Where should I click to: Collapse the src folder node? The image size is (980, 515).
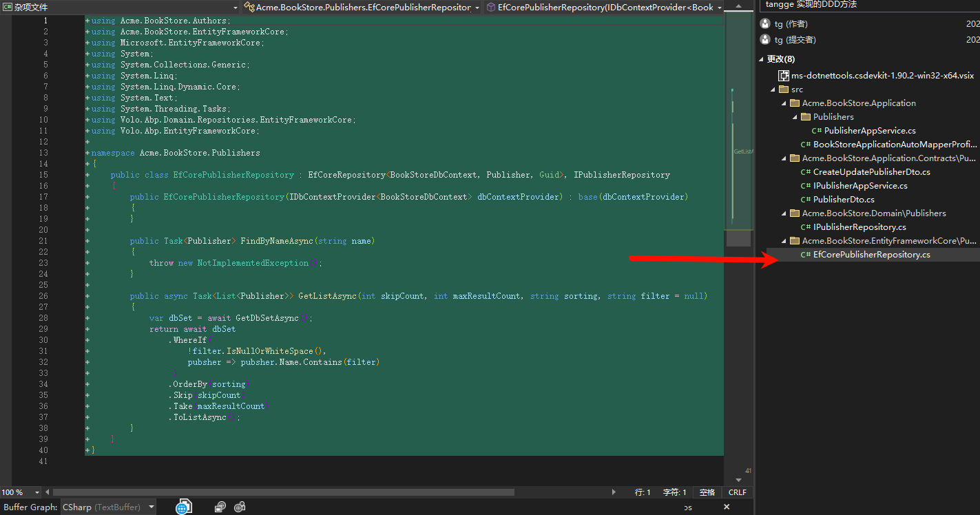click(x=773, y=90)
